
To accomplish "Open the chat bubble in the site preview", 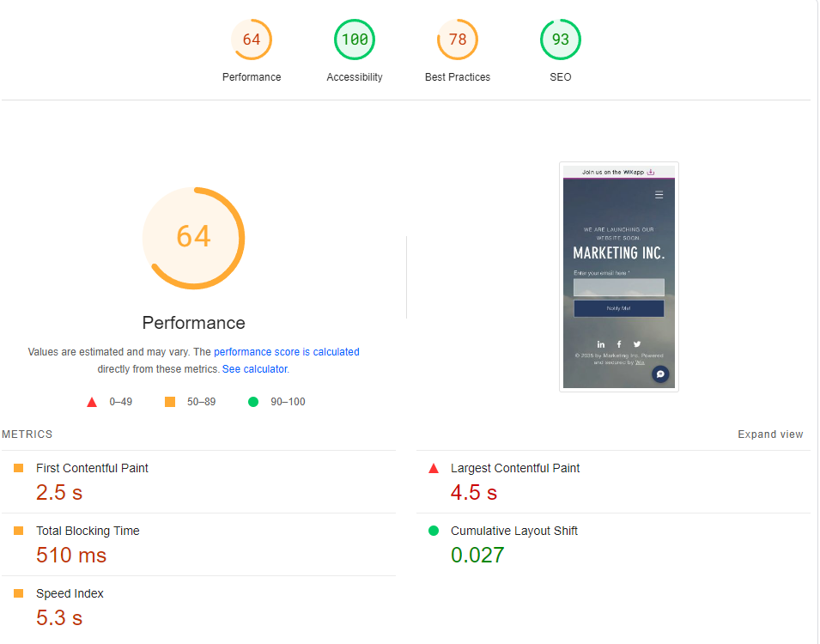I will [660, 374].
